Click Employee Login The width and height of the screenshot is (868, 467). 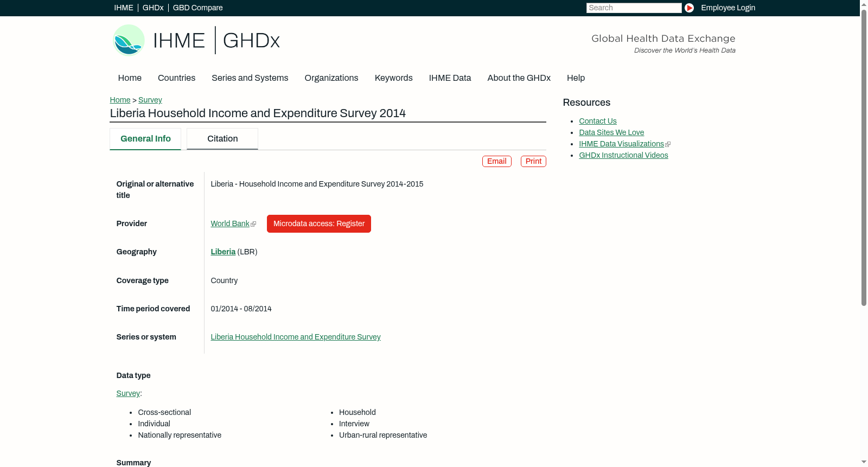pos(728,8)
